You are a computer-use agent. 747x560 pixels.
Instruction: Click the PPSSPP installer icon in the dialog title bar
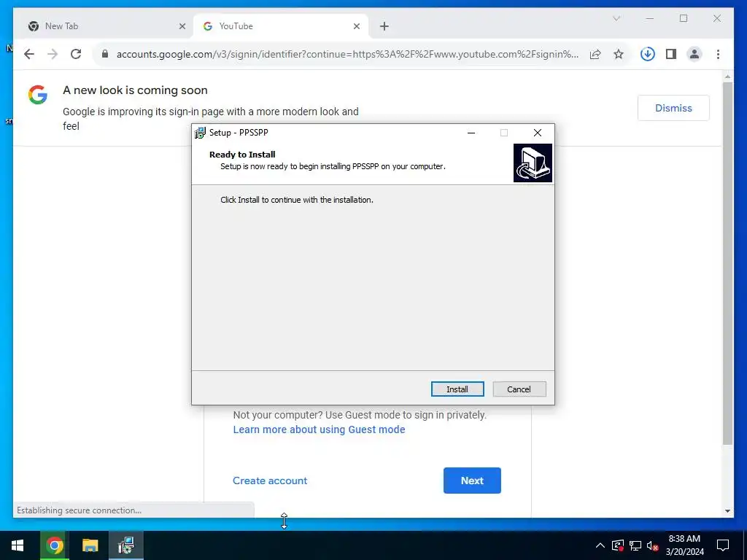(200, 133)
